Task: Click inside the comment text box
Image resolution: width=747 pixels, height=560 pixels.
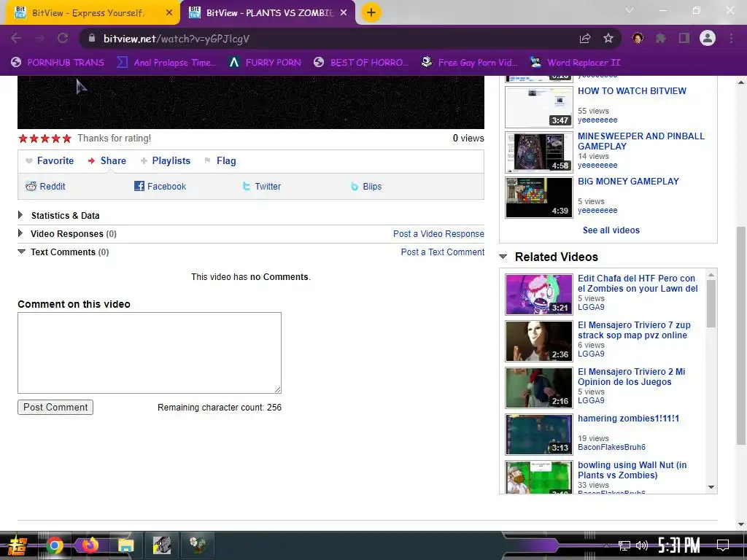Action: [150, 353]
